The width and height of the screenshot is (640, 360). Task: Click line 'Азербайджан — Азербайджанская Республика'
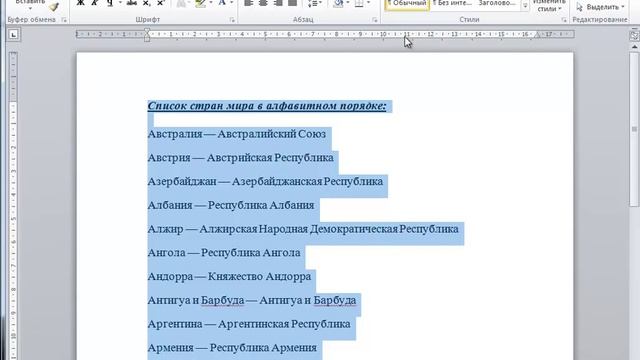(x=265, y=181)
